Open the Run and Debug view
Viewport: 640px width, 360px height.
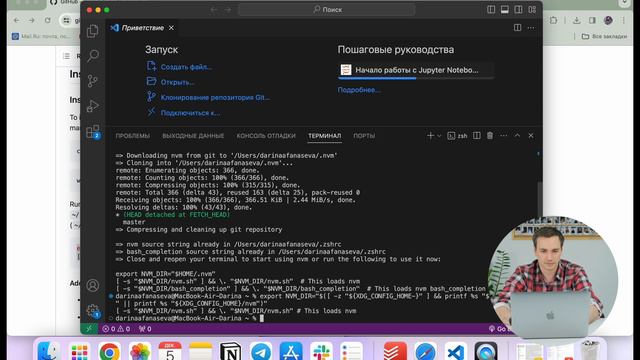(x=93, y=106)
